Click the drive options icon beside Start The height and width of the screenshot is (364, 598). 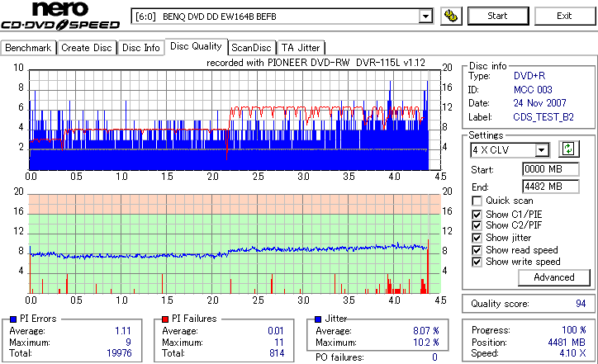coord(451,16)
